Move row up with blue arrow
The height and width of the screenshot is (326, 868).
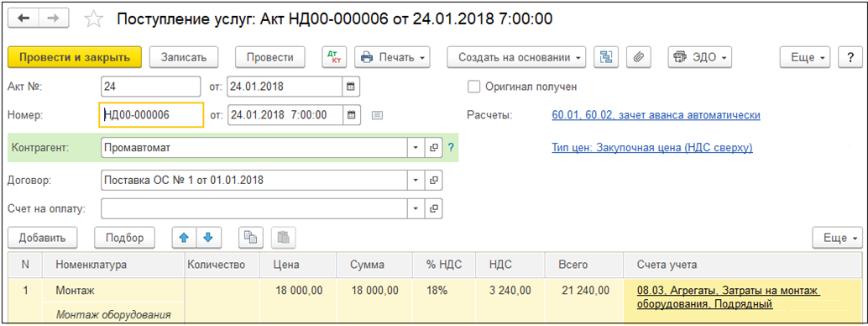tap(185, 238)
